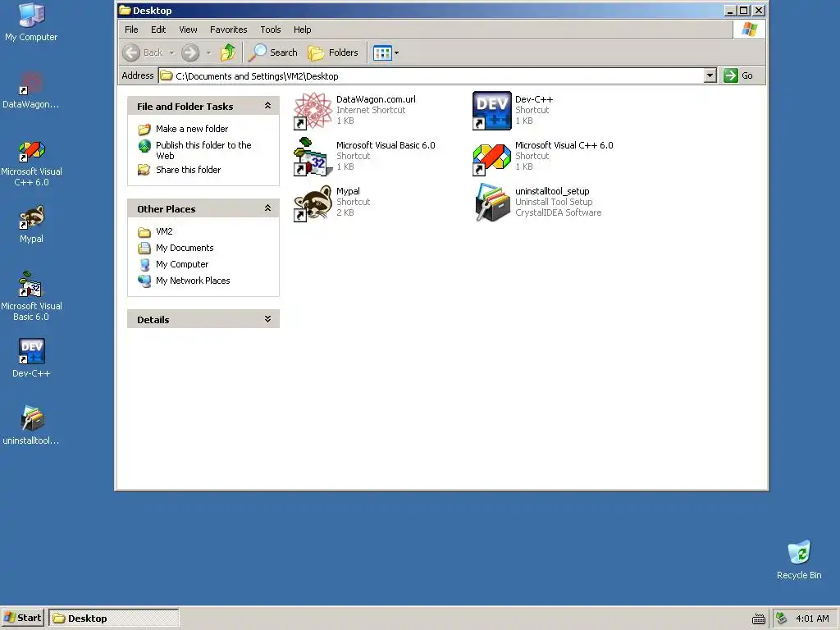Select Visual Basic 6.0 shortcut icon in Explorer

(x=313, y=157)
